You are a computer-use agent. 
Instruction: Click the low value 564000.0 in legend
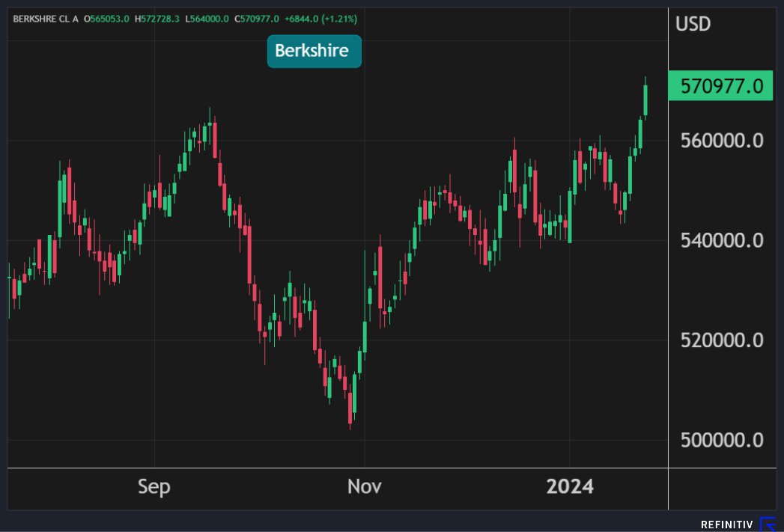[x=209, y=18]
